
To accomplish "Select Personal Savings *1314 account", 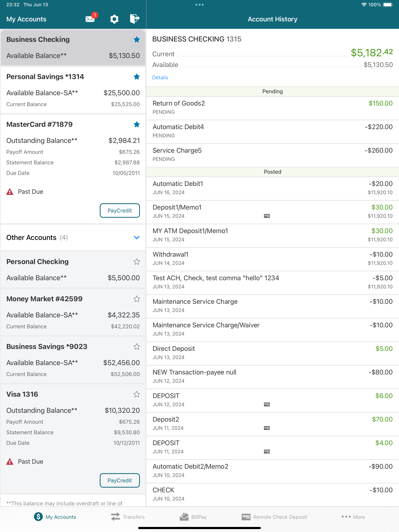I will click(x=73, y=90).
